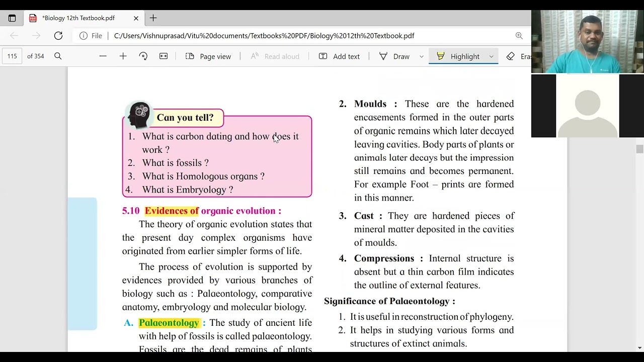Click the highlighted word Palaeontology

coord(169,323)
